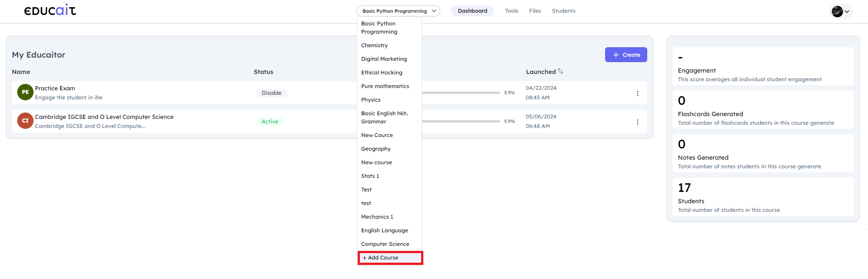This screenshot has width=868, height=279.
Task: Open the user profile avatar menu
Action: pos(840,11)
